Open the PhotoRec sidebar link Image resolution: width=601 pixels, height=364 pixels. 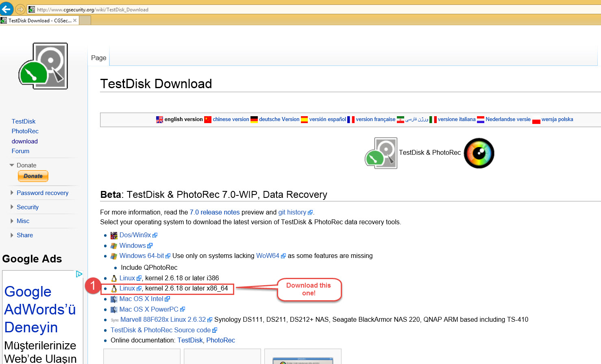pyautogui.click(x=25, y=131)
